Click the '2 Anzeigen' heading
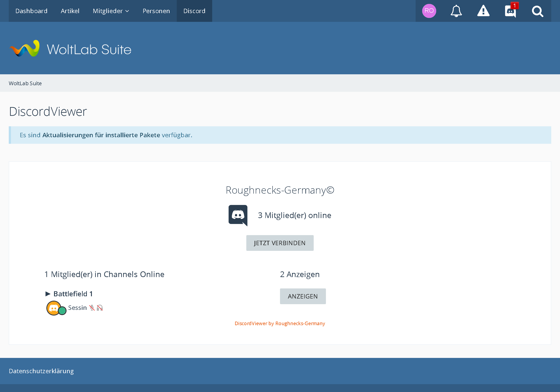Viewport: 560px width, 392px height. pyautogui.click(x=300, y=274)
